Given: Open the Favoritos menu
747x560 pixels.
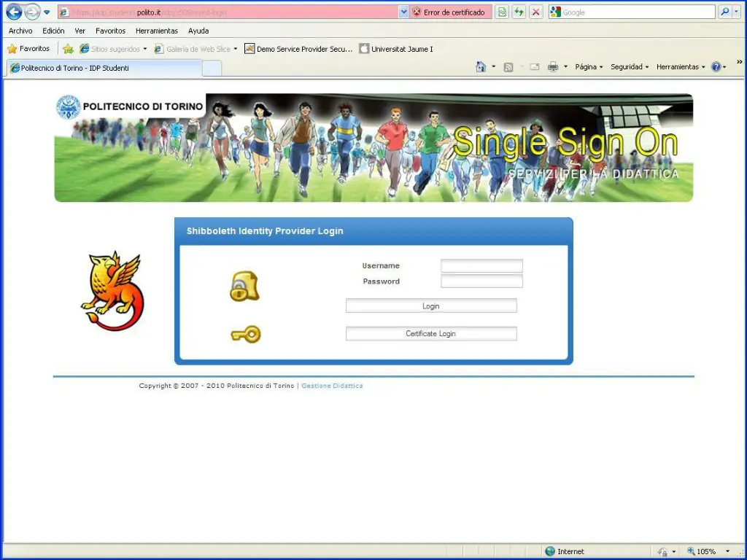Looking at the screenshot, I should (x=111, y=31).
